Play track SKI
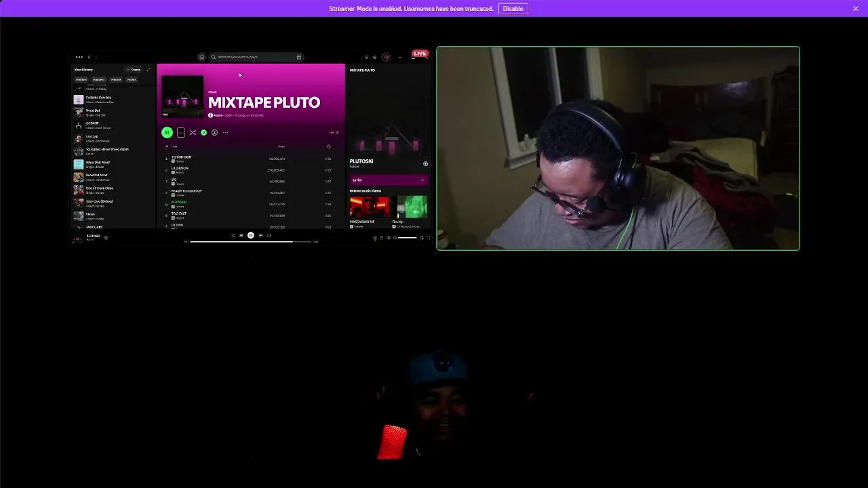Viewport: 868px width, 488px height. point(250,182)
